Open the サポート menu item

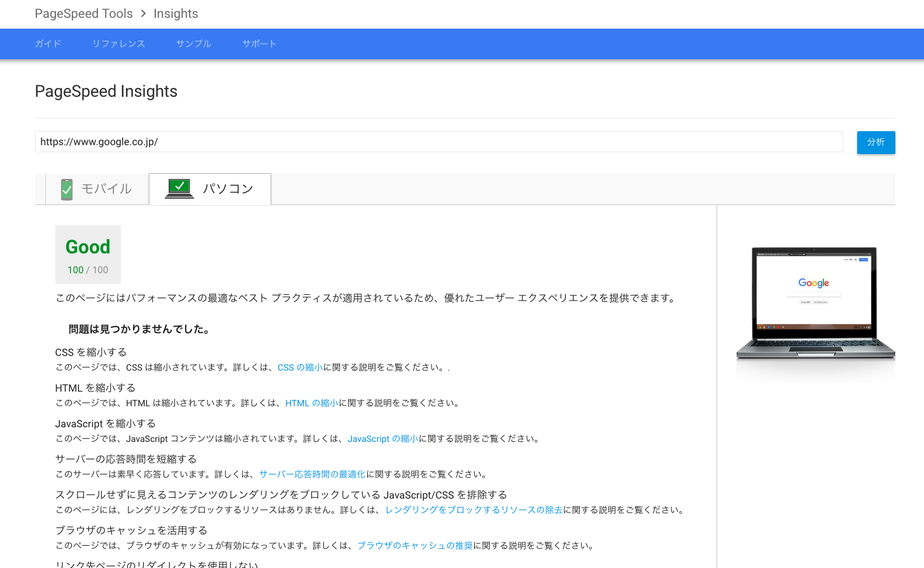(x=259, y=44)
